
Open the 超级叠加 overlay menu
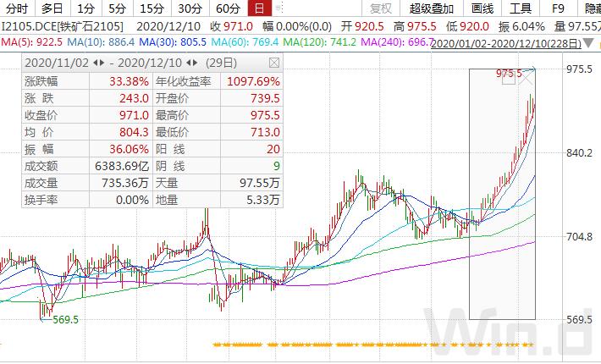point(431,8)
